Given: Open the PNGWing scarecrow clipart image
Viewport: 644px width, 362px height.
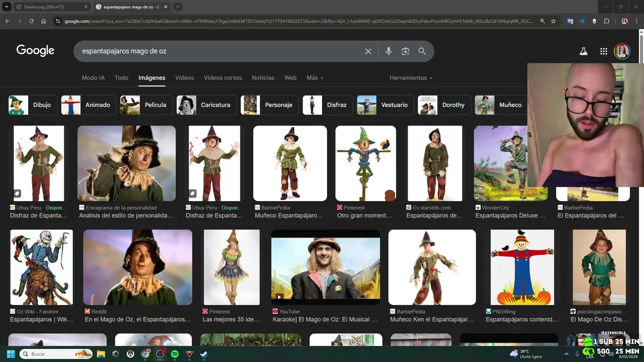Looking at the screenshot, I should [522, 267].
